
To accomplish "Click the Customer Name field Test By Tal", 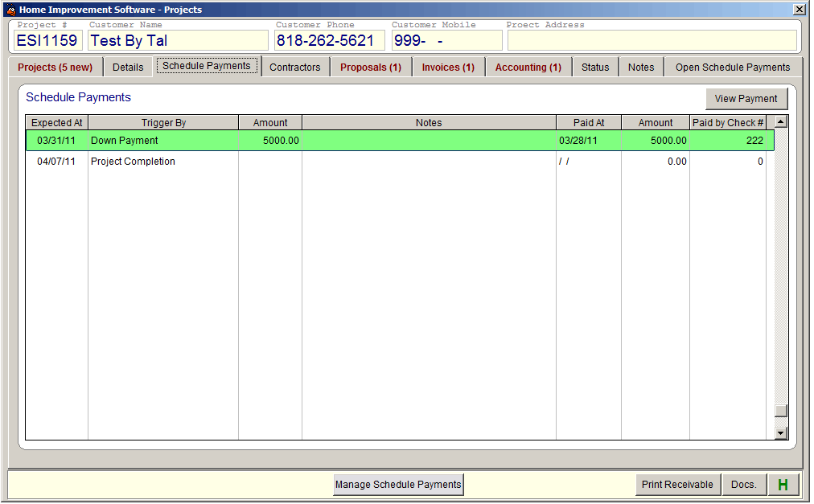I will click(178, 40).
